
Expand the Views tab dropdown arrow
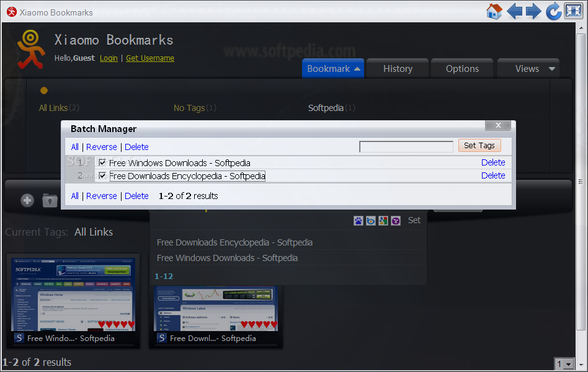pyautogui.click(x=551, y=69)
